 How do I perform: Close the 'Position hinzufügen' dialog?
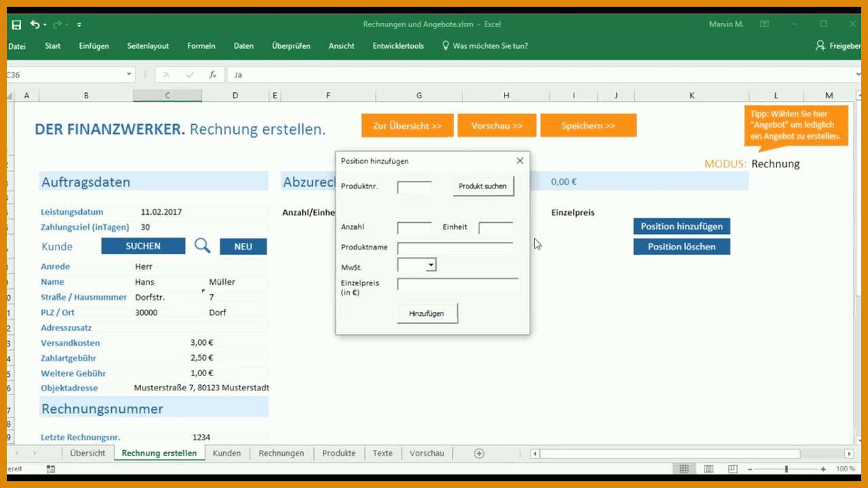pyautogui.click(x=520, y=161)
